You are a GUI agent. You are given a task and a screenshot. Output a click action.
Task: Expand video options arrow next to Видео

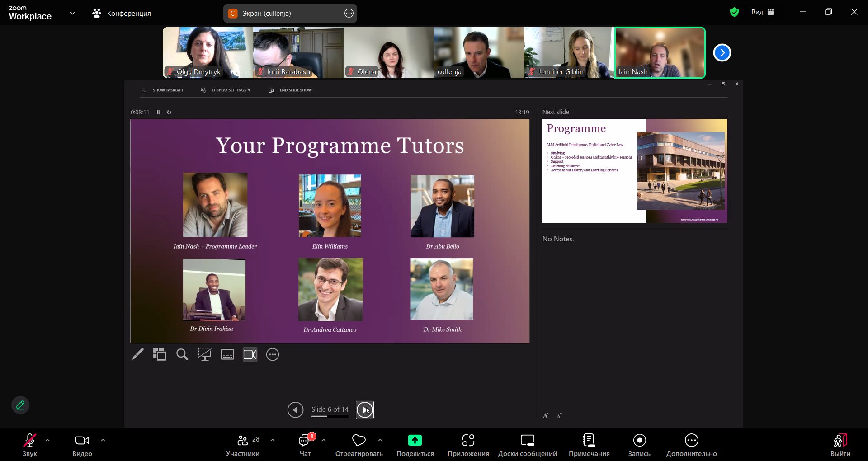click(103, 440)
